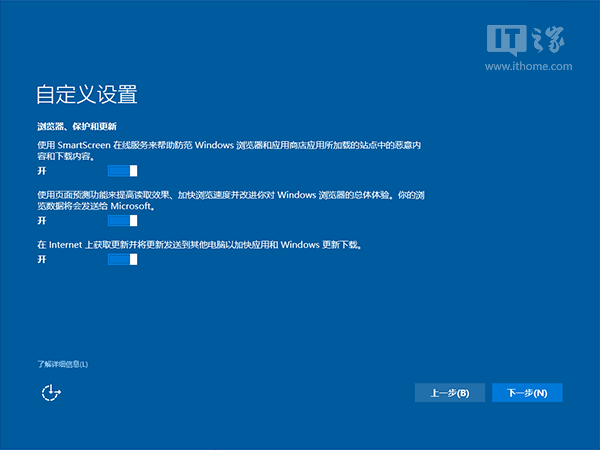Turn off the SmartScreen online service toggle
The width and height of the screenshot is (600, 450).
tap(122, 171)
